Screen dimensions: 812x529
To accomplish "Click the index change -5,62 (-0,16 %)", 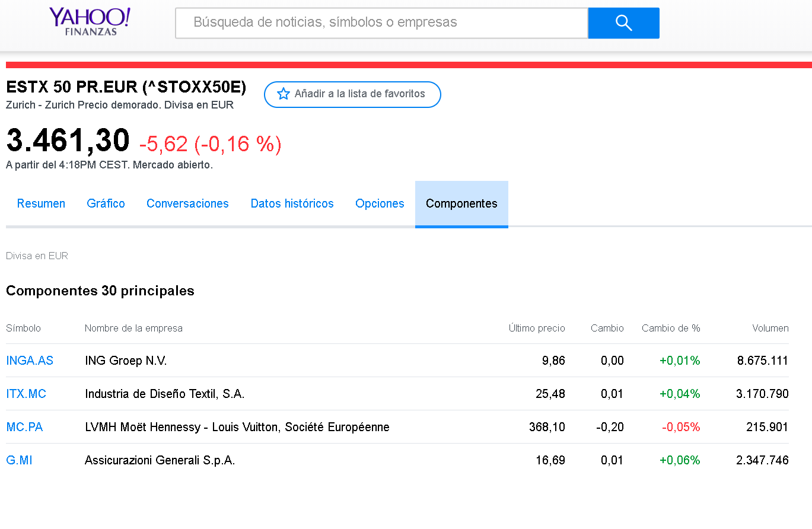I will pos(210,144).
